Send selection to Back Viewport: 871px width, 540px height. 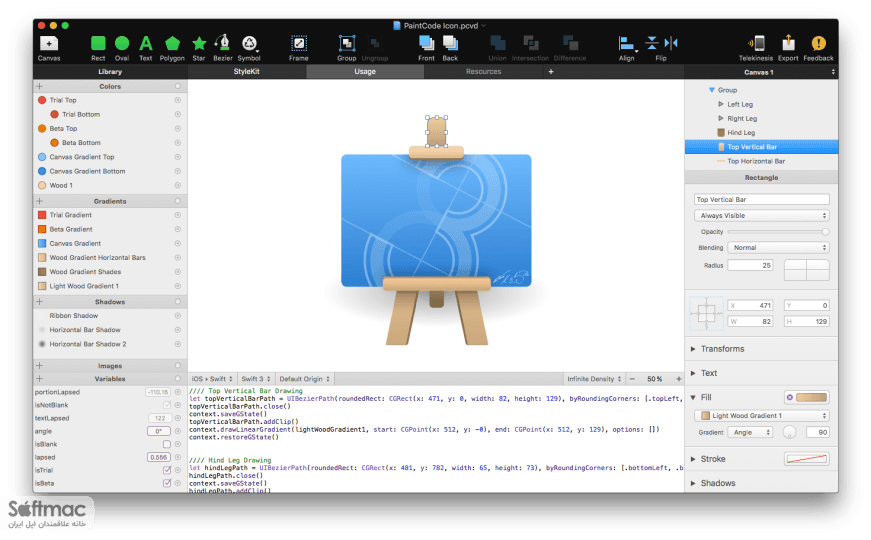pyautogui.click(x=450, y=47)
